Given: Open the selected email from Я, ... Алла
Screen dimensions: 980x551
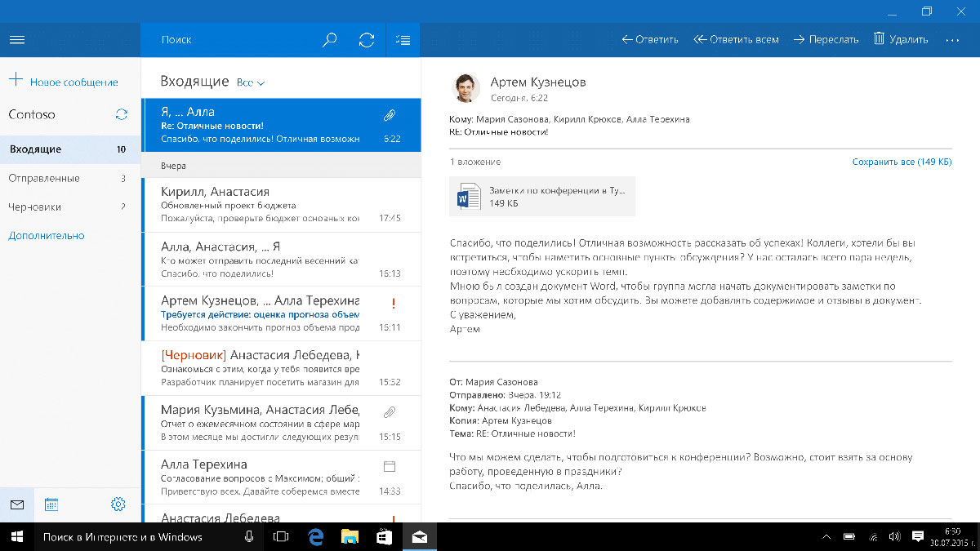Looking at the screenshot, I should coord(281,125).
